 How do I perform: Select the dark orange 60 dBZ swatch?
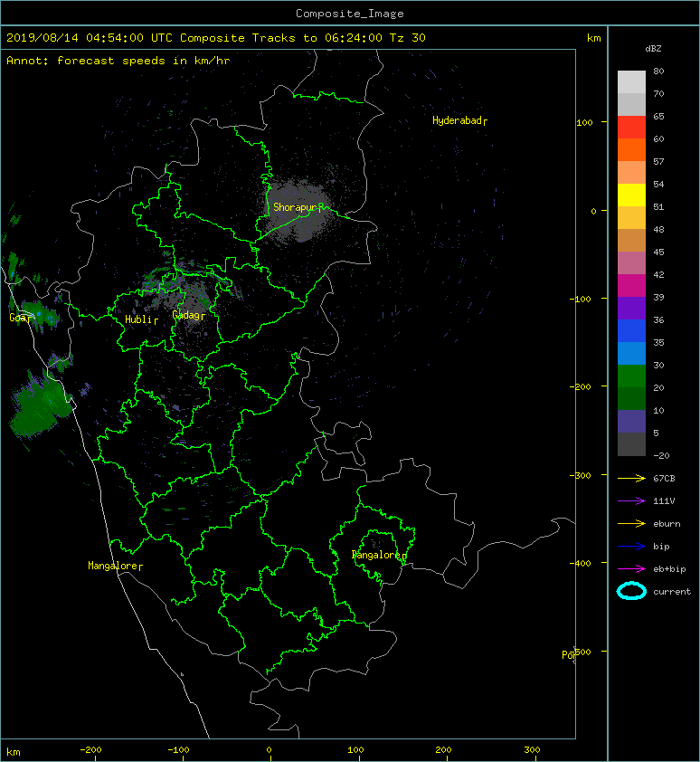(631, 149)
